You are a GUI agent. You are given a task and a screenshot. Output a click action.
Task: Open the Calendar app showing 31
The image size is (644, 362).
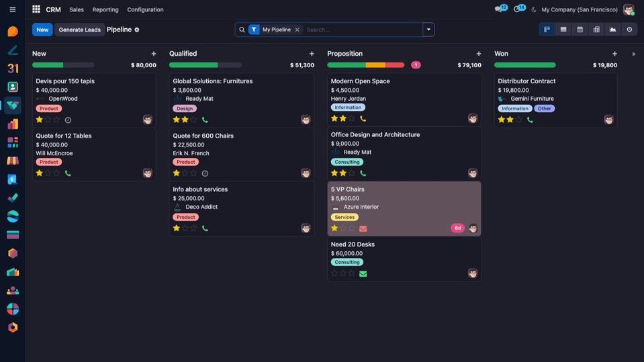point(13,69)
